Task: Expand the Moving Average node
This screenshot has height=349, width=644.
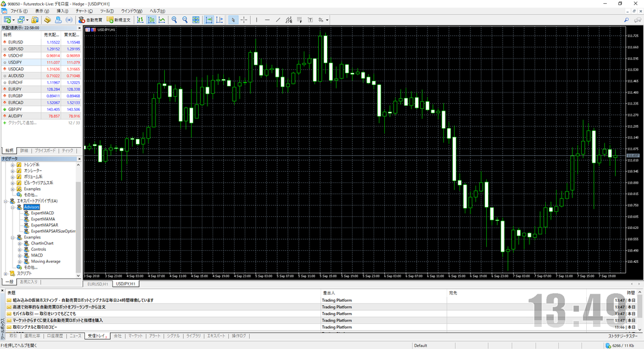Action: click(19, 262)
